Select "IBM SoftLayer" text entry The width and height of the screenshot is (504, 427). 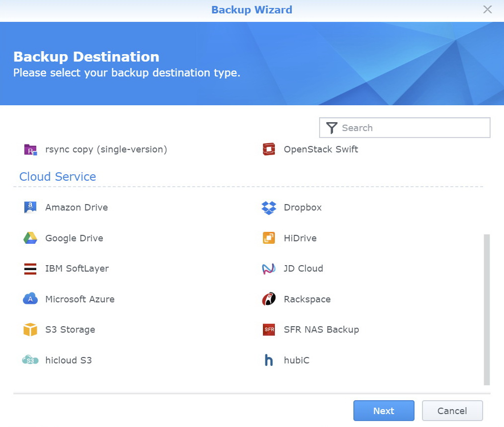77,269
